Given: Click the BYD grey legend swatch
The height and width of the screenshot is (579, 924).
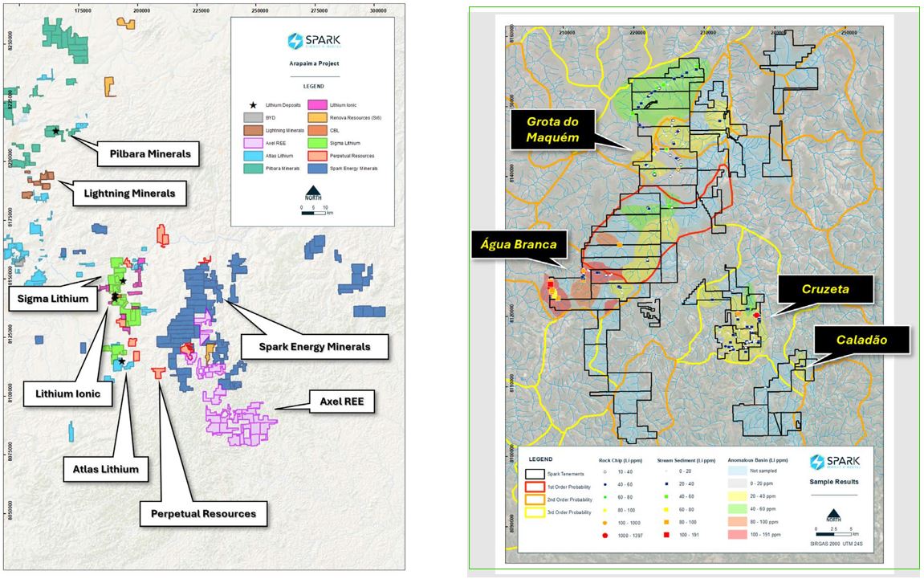Looking at the screenshot, I should [x=254, y=118].
